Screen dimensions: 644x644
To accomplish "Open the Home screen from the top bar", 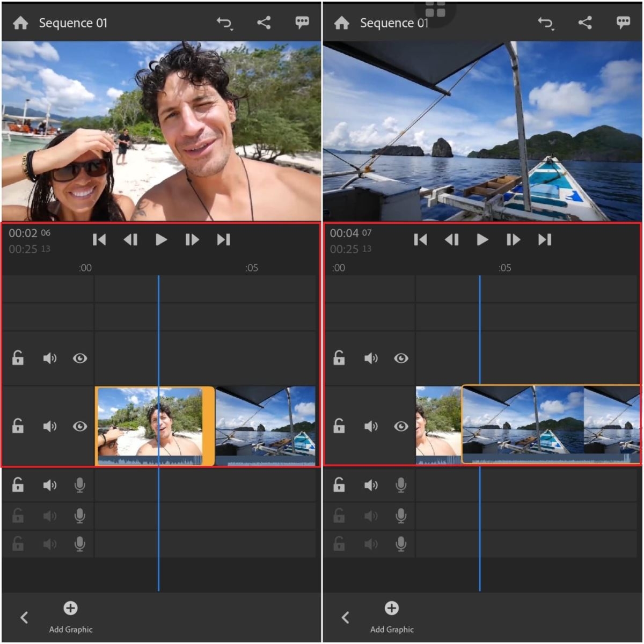I will (21, 23).
